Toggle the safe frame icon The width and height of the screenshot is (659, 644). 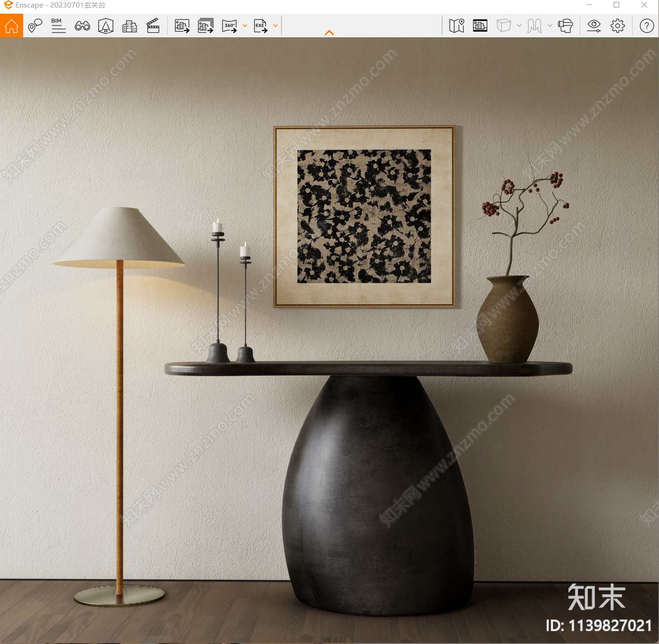point(480,26)
